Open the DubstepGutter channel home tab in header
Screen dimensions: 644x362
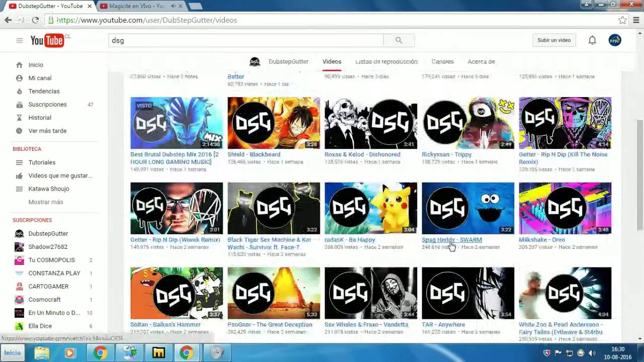(x=288, y=61)
